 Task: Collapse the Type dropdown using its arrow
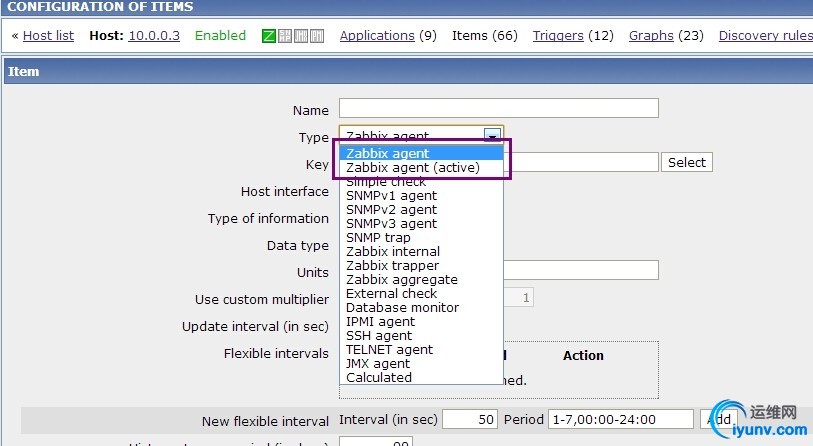click(x=492, y=135)
